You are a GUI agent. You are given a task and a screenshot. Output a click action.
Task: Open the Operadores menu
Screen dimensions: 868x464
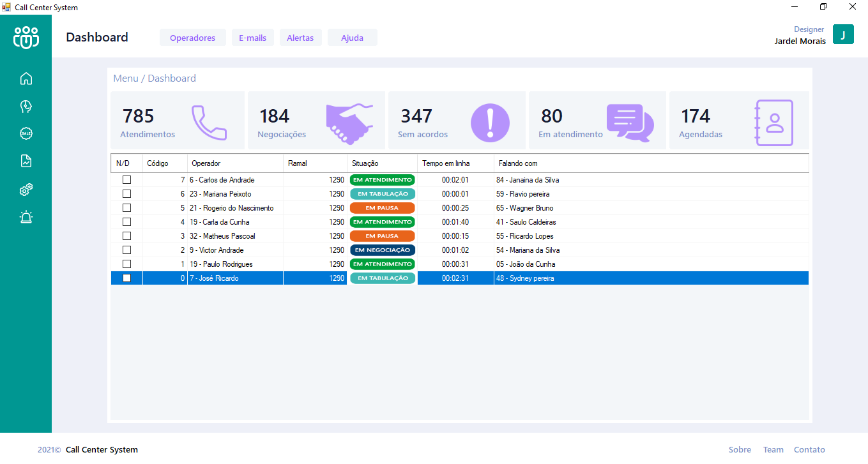point(192,37)
